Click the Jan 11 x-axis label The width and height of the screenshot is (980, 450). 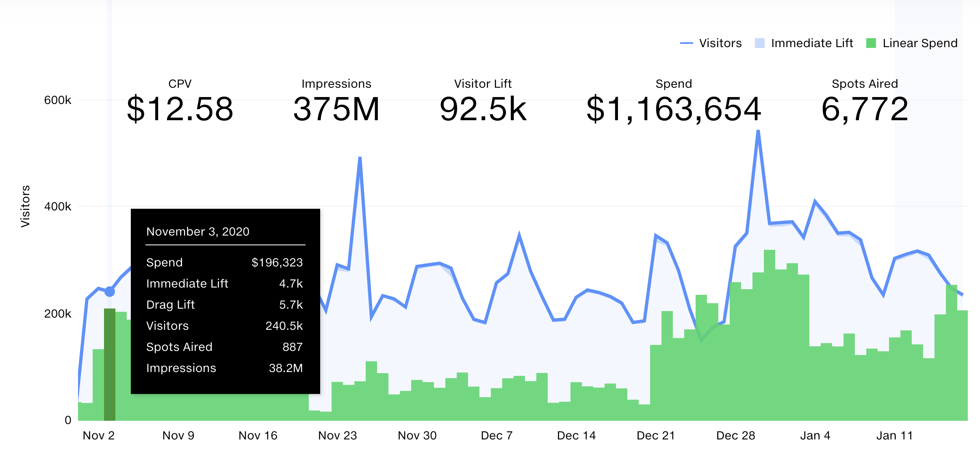point(895,435)
